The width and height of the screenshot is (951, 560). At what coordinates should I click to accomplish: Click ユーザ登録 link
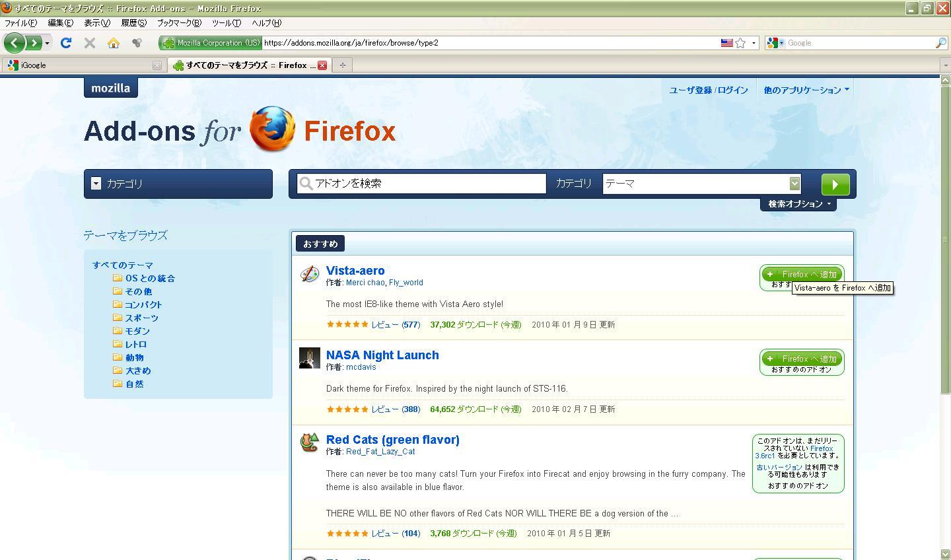691,90
